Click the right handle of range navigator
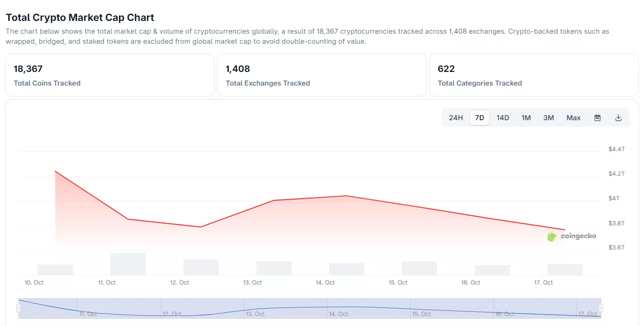The height and width of the screenshot is (326, 644). [601, 308]
